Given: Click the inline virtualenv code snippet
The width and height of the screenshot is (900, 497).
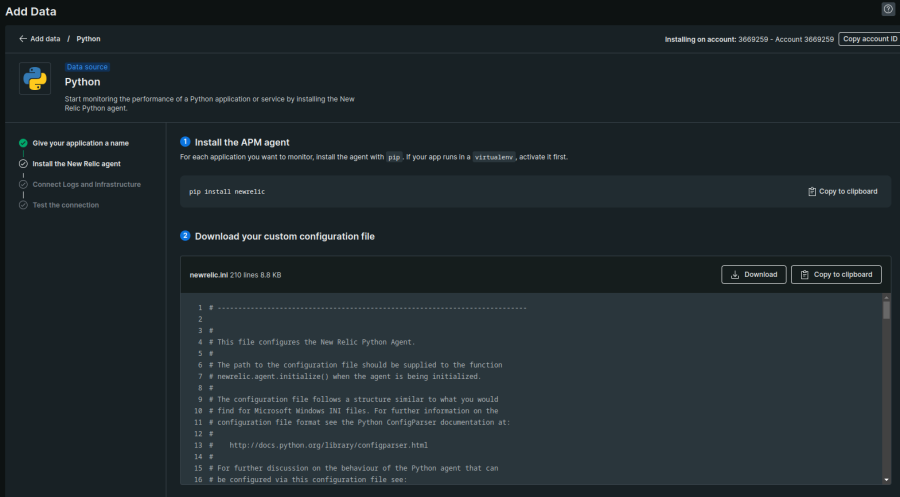Looking at the screenshot, I should pyautogui.click(x=494, y=157).
